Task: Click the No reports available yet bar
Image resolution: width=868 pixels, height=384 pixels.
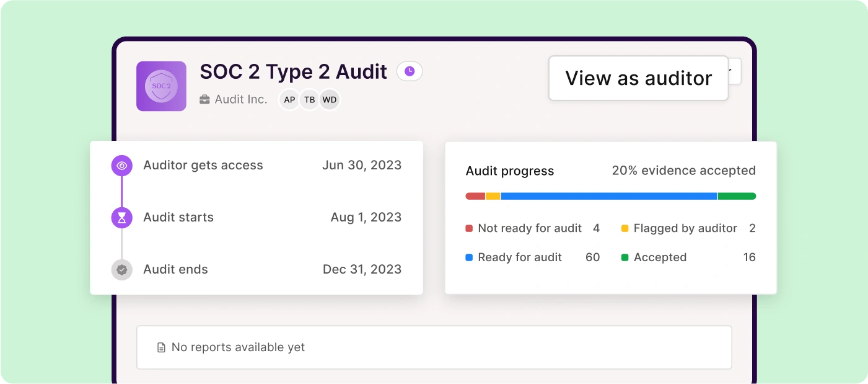Action: pos(434,347)
